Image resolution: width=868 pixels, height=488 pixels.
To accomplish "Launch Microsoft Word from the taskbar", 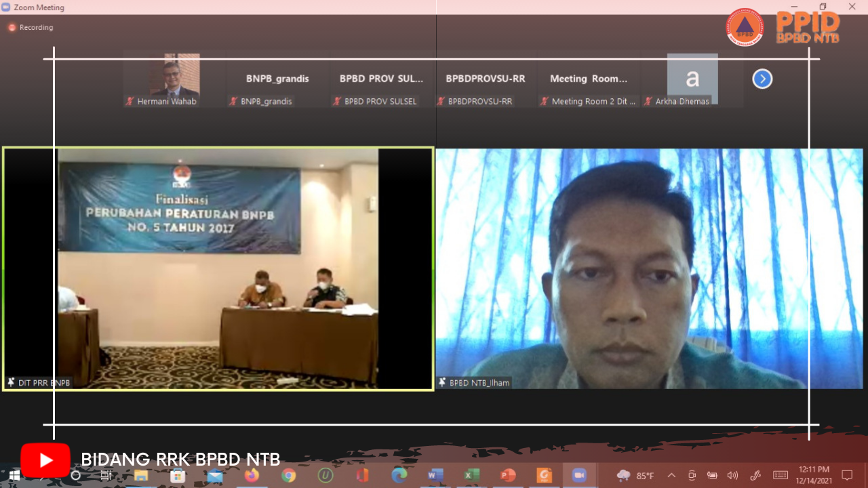I will pyautogui.click(x=435, y=476).
